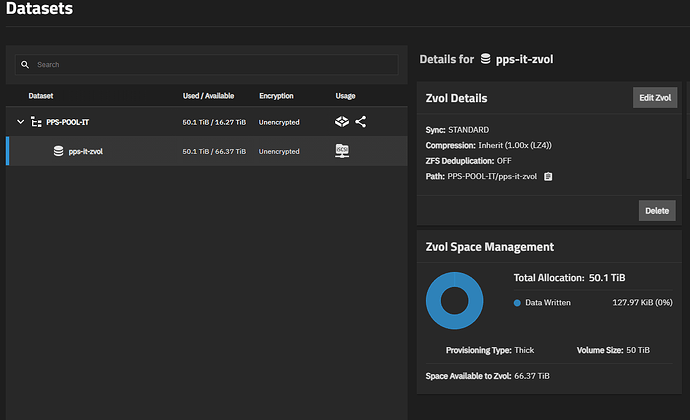This screenshot has width=690, height=420.
Task: Click the 50.1 TiB / 16.27 TiB value
Action: click(214, 122)
